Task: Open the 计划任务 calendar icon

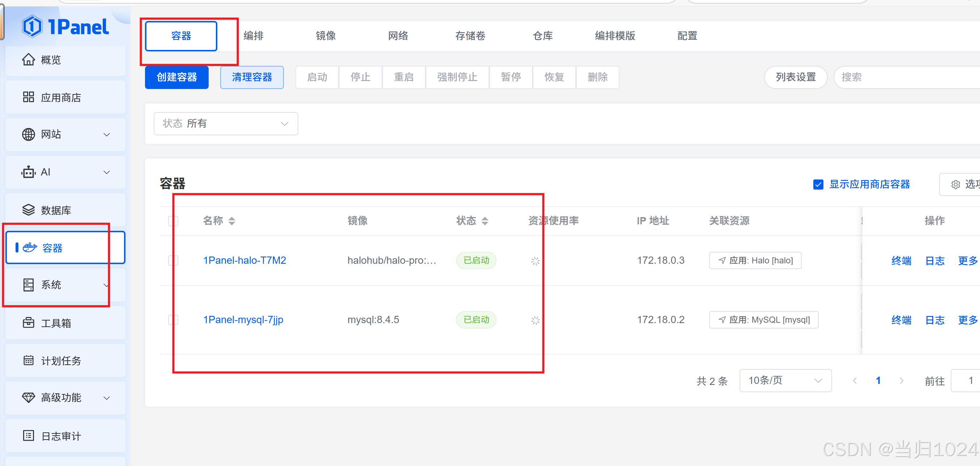Action: pos(29,360)
